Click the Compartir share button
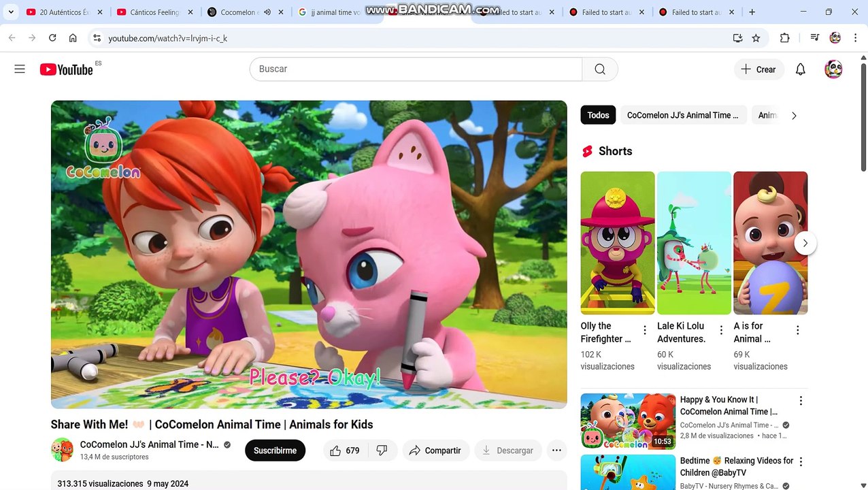Viewport: 868px width, 490px height. point(435,451)
